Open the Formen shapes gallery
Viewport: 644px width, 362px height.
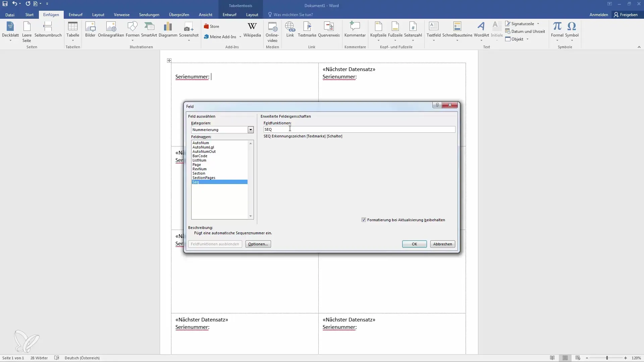[x=132, y=32]
